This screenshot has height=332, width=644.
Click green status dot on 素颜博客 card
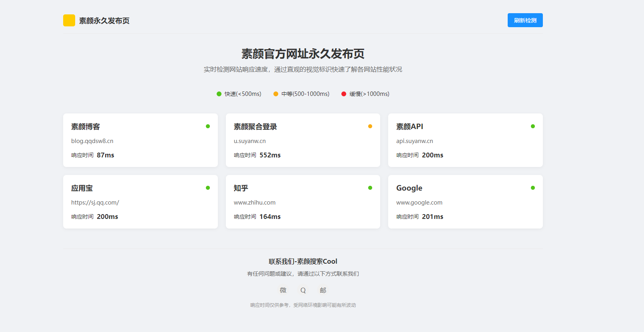click(208, 126)
